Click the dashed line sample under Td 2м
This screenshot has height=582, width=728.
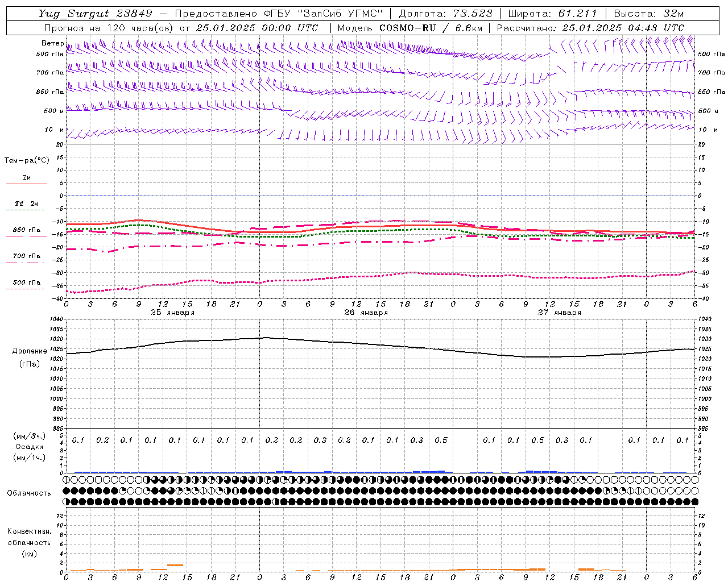coord(26,210)
